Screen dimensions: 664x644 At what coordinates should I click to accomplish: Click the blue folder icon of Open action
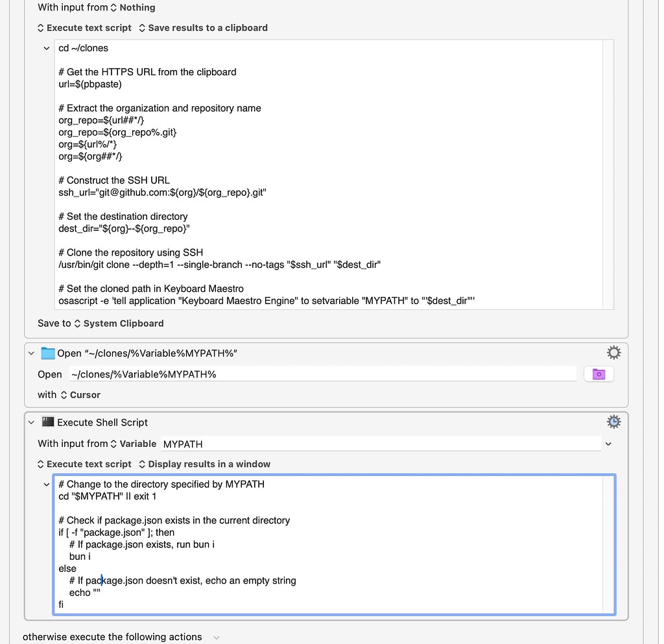coord(48,353)
